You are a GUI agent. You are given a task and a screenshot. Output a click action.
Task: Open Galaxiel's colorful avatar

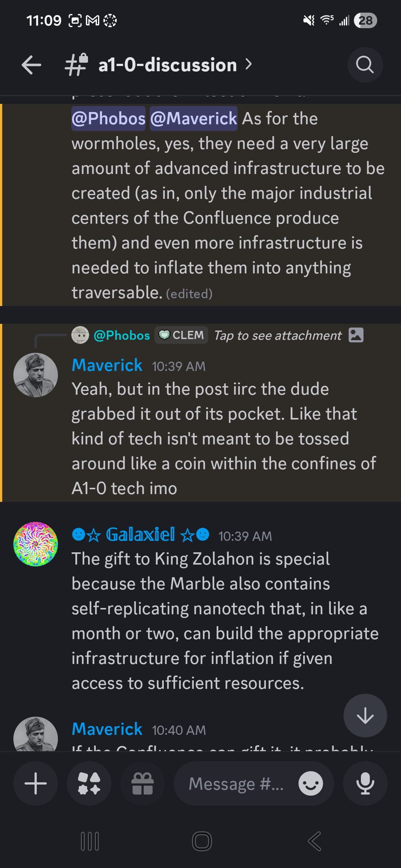[36, 544]
